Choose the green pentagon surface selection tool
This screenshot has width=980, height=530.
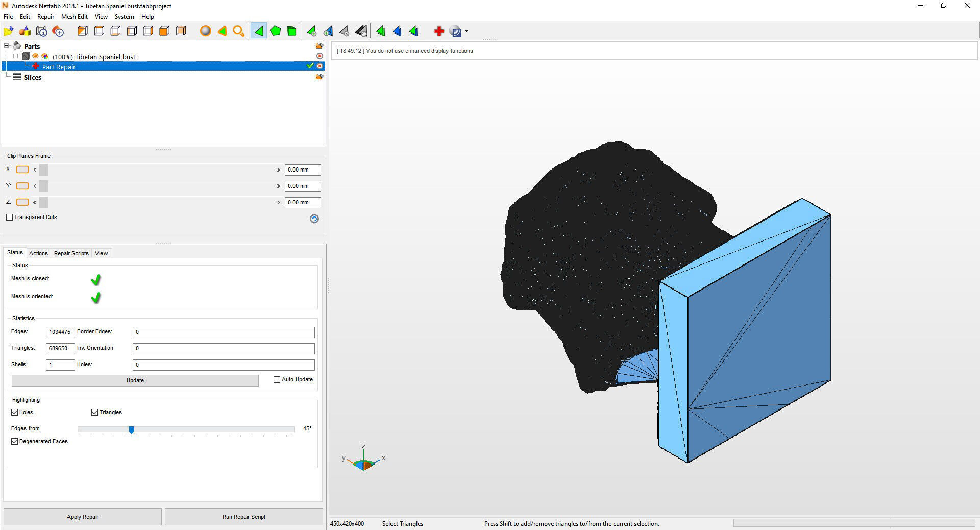point(276,31)
